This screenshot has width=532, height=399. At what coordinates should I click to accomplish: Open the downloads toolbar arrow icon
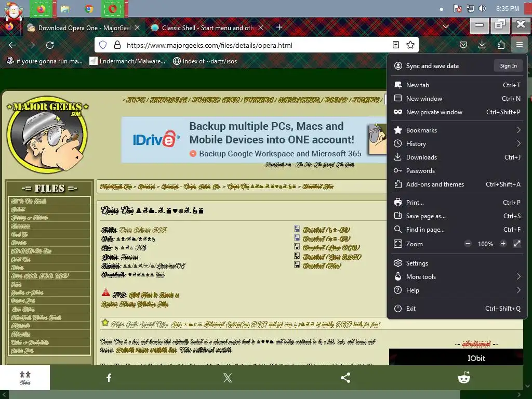coord(482,45)
